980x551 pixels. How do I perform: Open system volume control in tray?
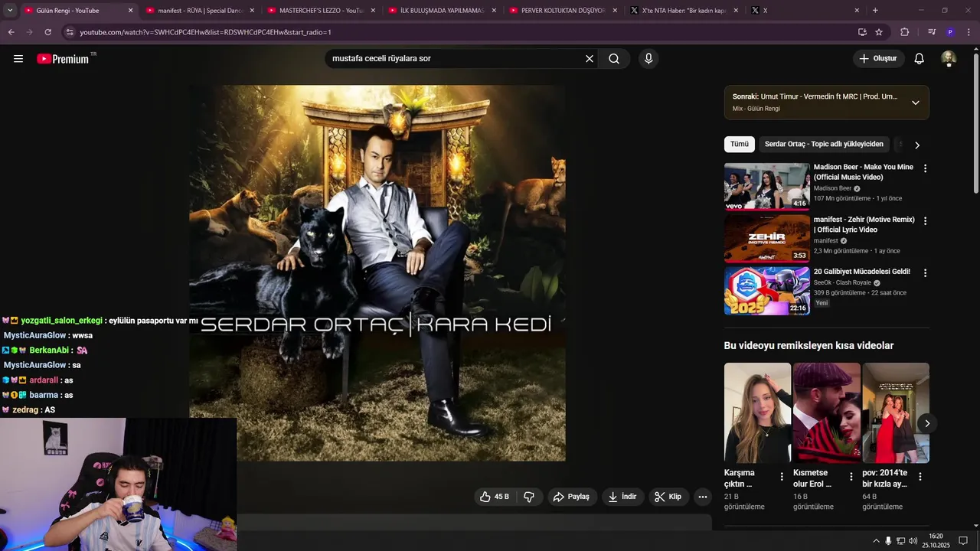click(913, 541)
